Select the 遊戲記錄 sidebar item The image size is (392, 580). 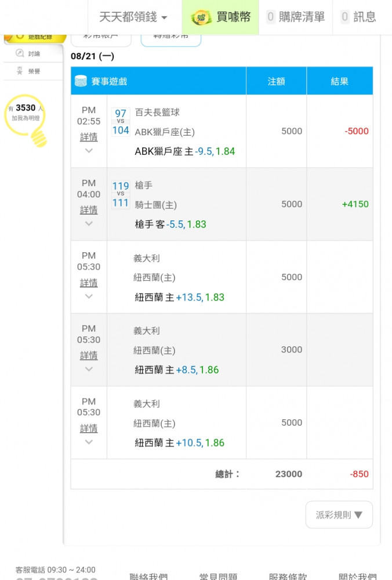[x=35, y=38]
